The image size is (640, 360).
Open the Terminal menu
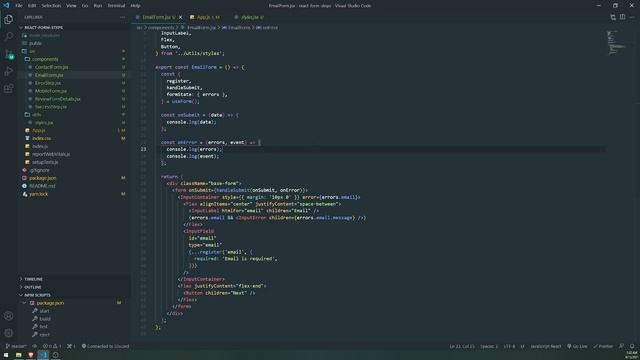pyautogui.click(x=116, y=6)
